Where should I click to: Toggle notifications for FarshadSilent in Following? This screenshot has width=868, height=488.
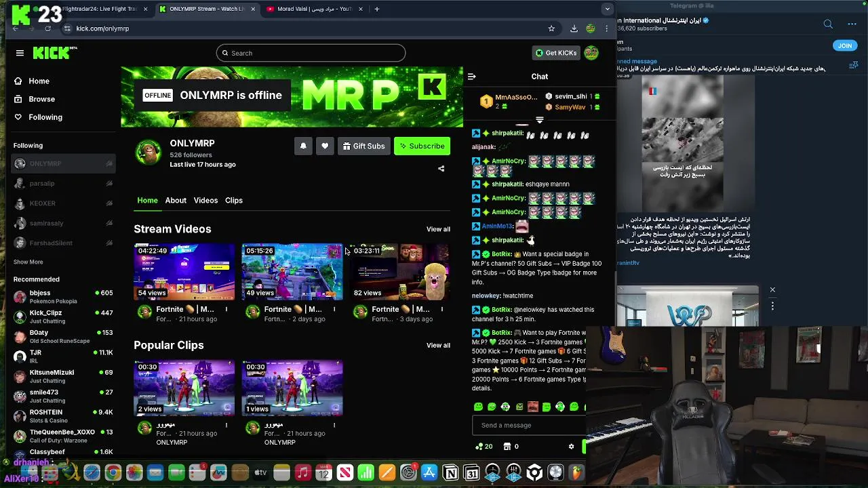click(x=109, y=243)
